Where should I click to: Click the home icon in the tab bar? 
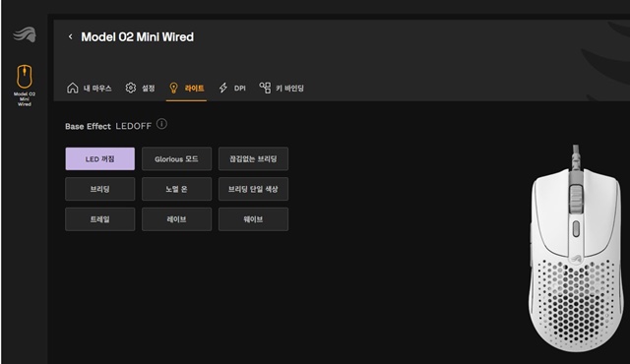(x=72, y=88)
